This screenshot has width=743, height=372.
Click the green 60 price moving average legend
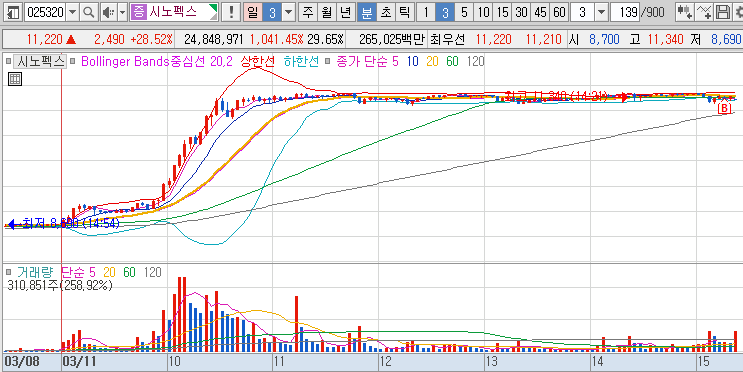[x=452, y=61]
